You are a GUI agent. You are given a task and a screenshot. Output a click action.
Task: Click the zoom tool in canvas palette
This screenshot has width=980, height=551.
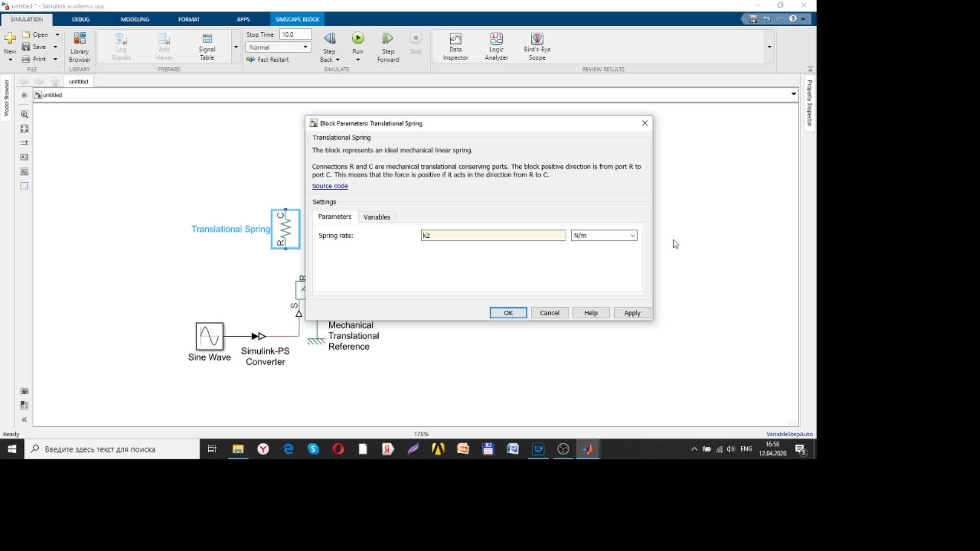24,115
